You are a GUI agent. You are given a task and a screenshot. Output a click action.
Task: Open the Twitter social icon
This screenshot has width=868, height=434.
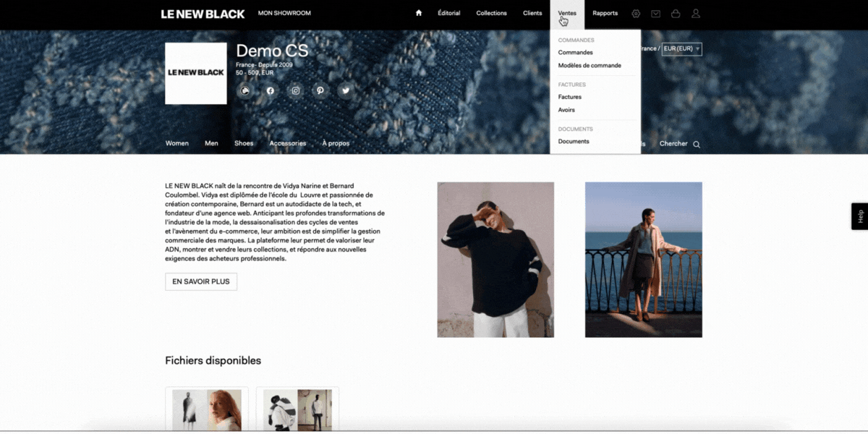point(346,90)
